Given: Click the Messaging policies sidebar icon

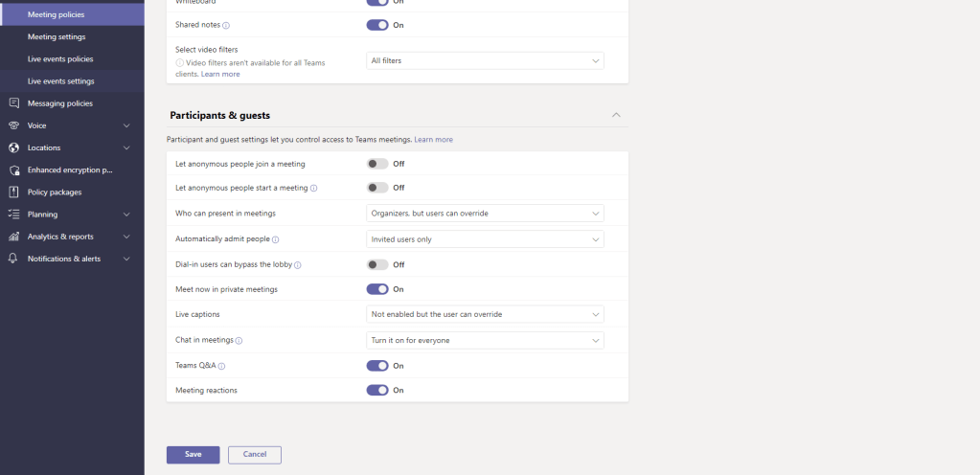Looking at the screenshot, I should [x=13, y=103].
